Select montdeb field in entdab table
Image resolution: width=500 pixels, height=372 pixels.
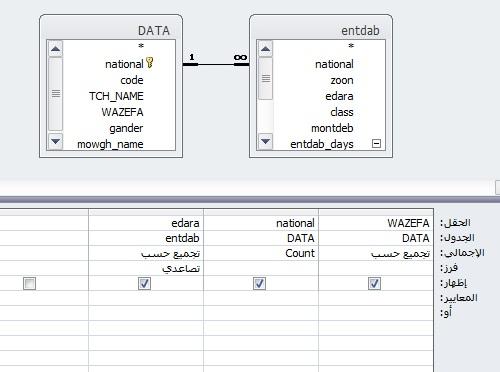[332, 128]
